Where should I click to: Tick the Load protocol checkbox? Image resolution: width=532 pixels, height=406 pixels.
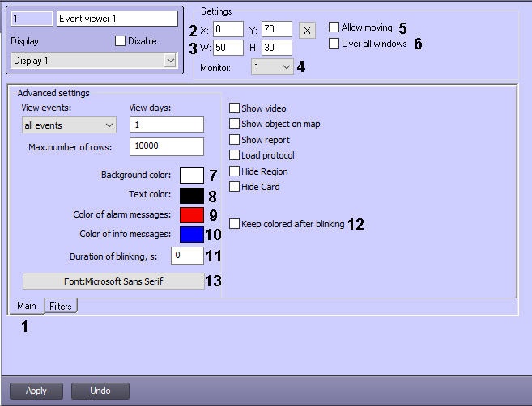234,155
